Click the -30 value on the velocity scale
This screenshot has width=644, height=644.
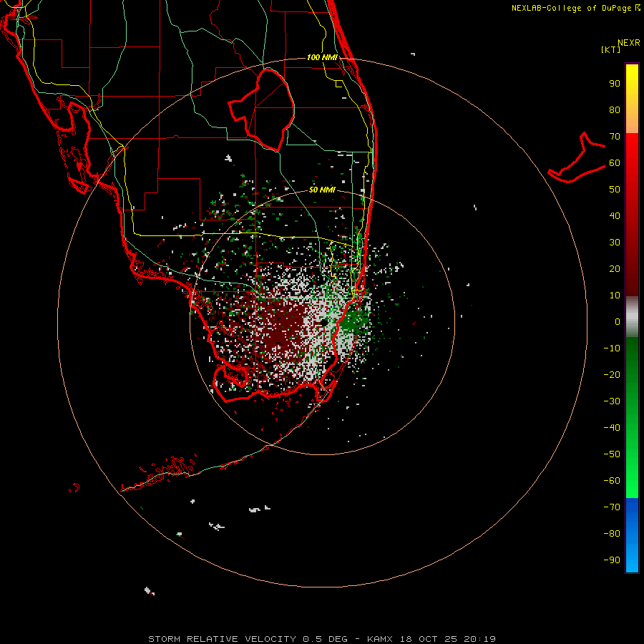(612, 401)
